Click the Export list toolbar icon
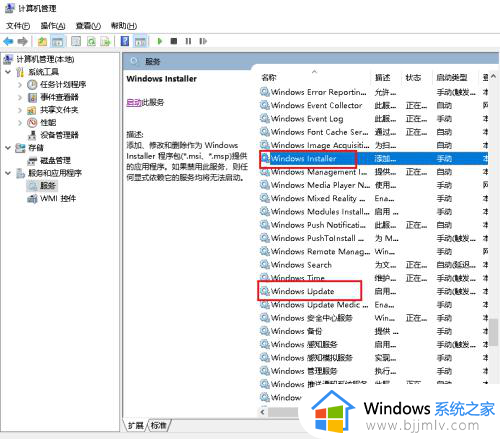Screen dimensions: 500x439 click(x=106, y=41)
